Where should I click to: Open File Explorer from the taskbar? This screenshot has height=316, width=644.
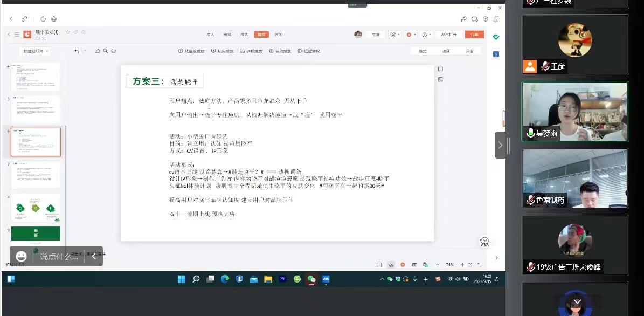click(x=268, y=279)
